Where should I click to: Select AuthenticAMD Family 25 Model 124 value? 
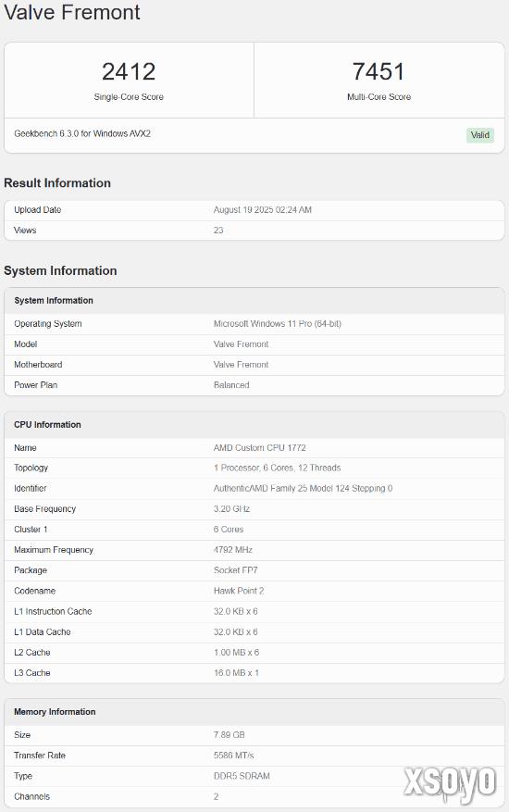(303, 488)
